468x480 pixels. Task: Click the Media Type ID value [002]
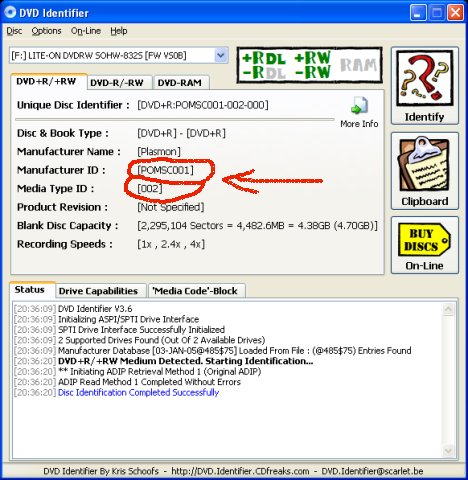tap(150, 188)
